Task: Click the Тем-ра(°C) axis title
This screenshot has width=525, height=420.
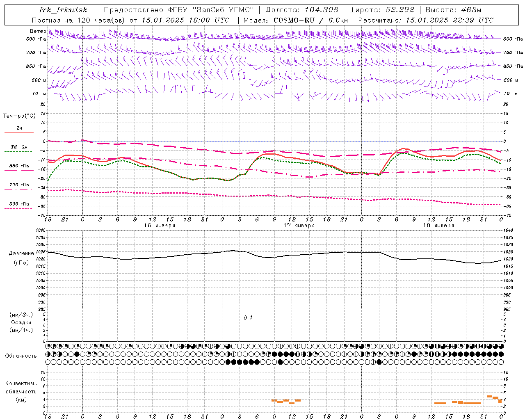Action: 19,116
